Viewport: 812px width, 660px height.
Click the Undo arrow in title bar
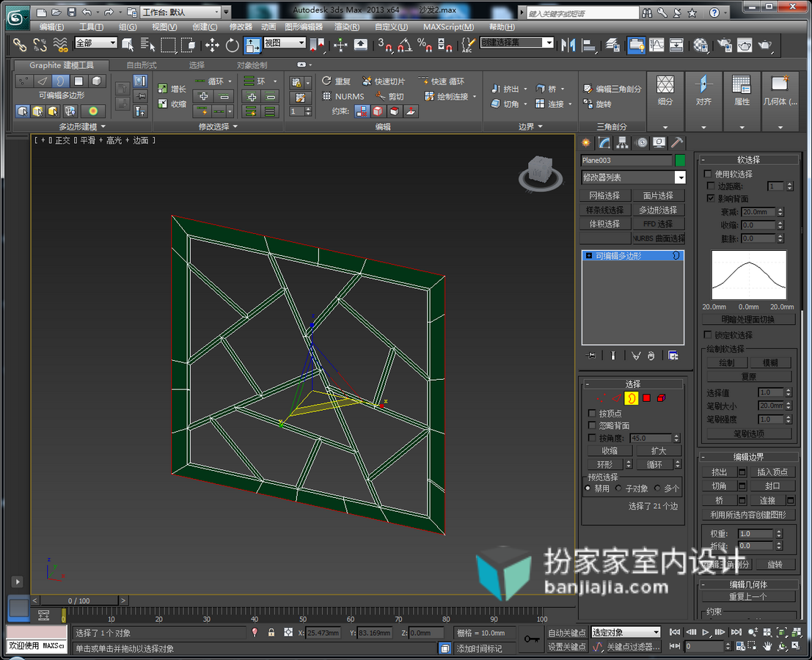point(87,12)
